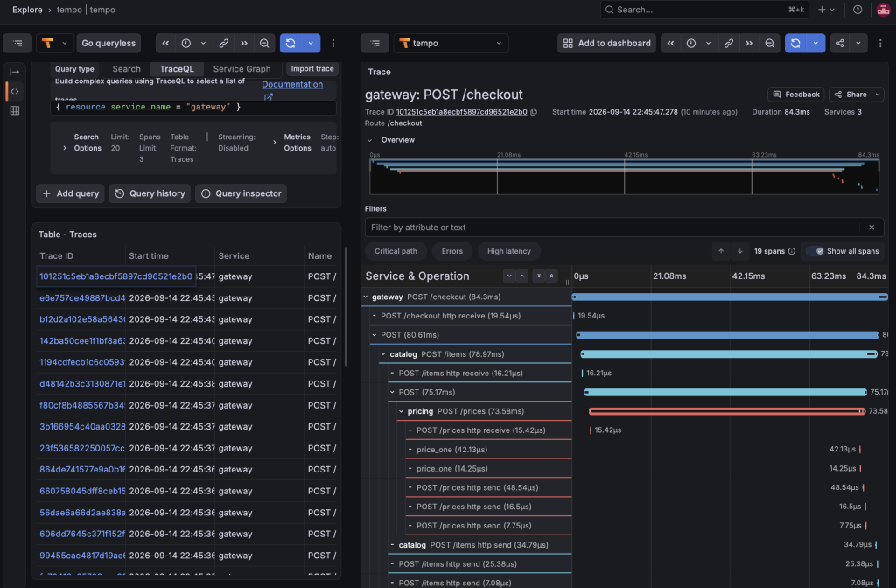Viewport: 896px width, 588px height.
Task: Open left pane more options menu
Action: click(x=333, y=44)
